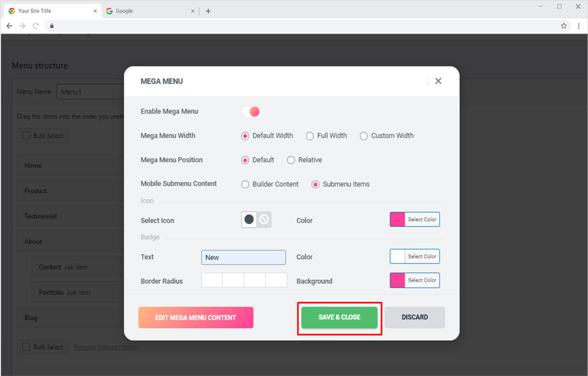Click Edit Mega Menu Content button
Viewport: 588px width, 376px height.
click(196, 318)
